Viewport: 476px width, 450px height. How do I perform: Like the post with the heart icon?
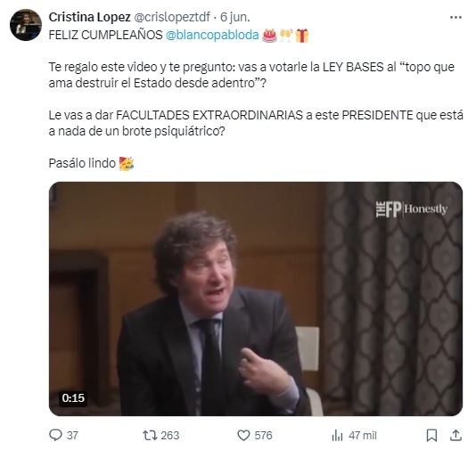pyautogui.click(x=243, y=436)
